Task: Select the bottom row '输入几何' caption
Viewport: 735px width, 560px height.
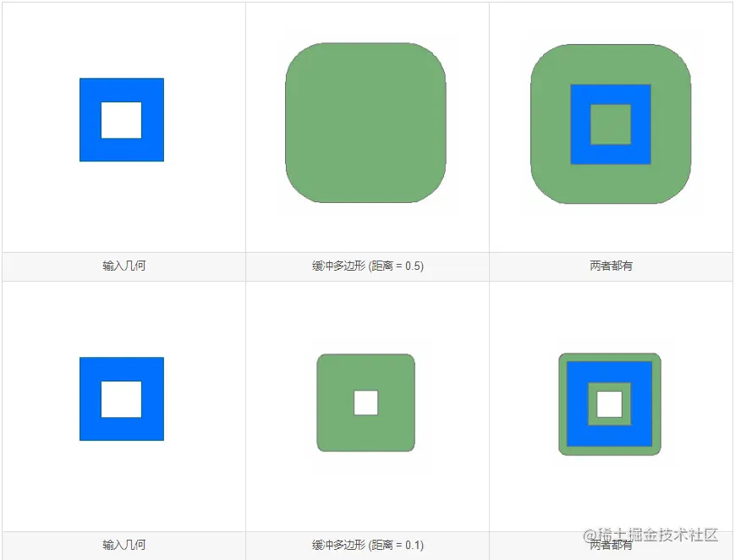Action: coord(124,545)
